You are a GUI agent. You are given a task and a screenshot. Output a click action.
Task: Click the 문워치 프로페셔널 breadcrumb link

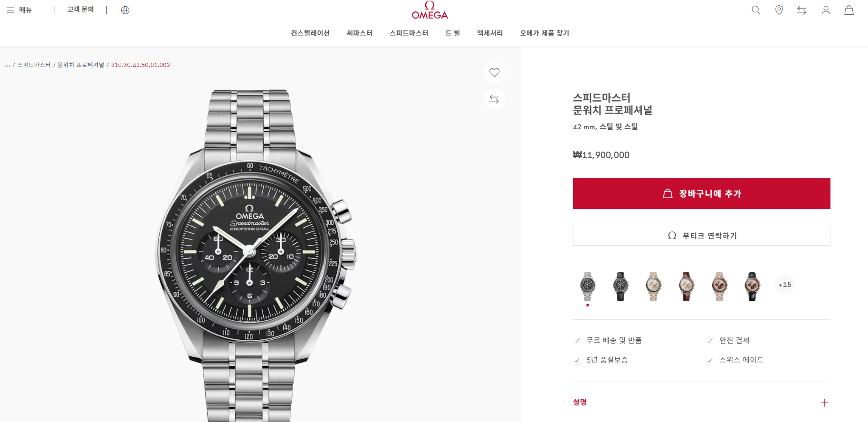(x=81, y=65)
